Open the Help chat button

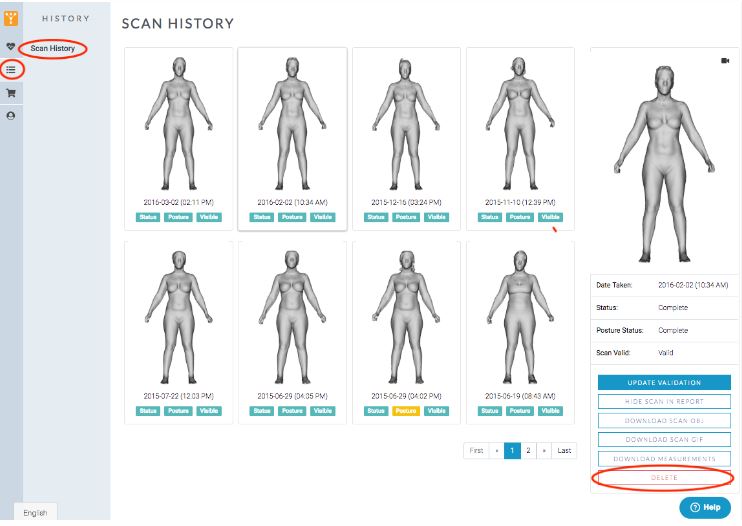pyautogui.click(x=705, y=507)
